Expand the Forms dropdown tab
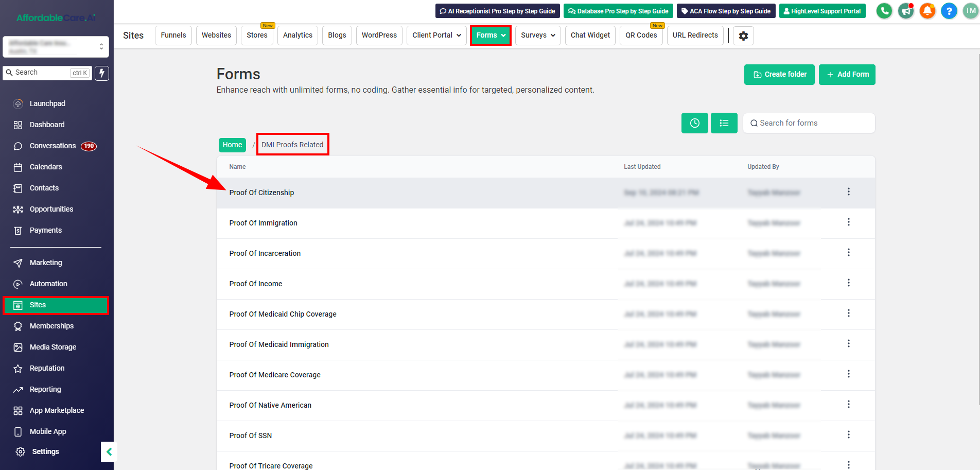Viewport: 980px width, 470px height. click(x=491, y=35)
